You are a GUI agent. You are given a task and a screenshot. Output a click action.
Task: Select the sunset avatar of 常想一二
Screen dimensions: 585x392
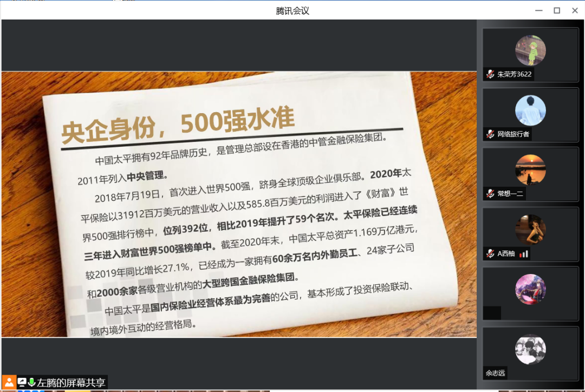(530, 169)
